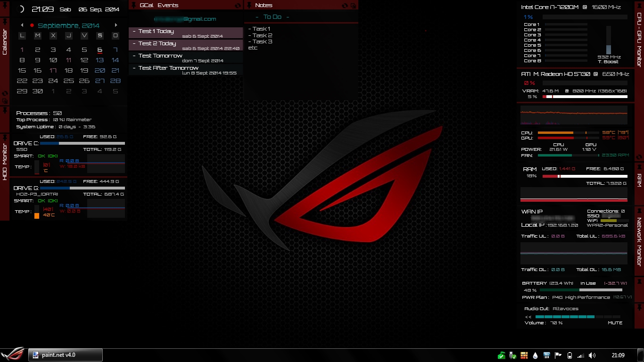Jump to today with the red dot
The width and height of the screenshot is (644, 362).
pyautogui.click(x=32, y=25)
